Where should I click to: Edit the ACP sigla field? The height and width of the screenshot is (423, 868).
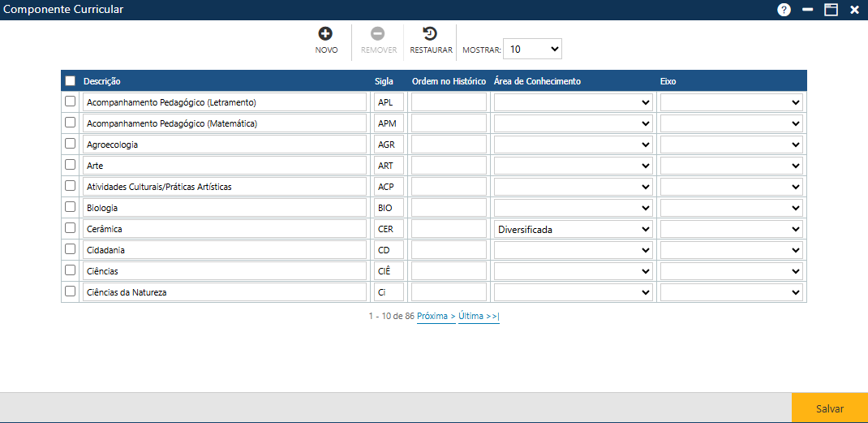pos(389,186)
